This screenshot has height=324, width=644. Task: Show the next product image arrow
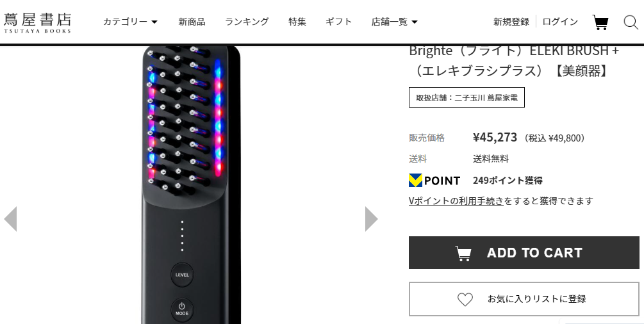pyautogui.click(x=371, y=219)
